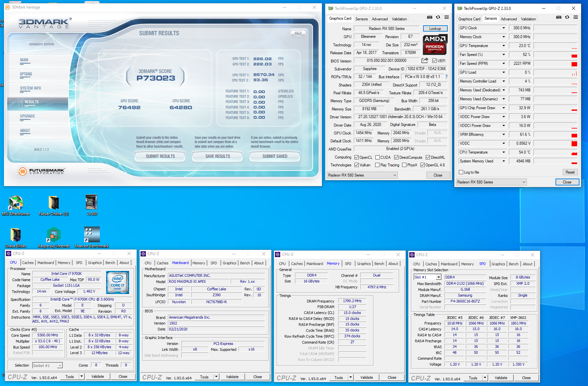
Task: Open Tools dropdown arrow in CPU window
Action: click(81, 376)
